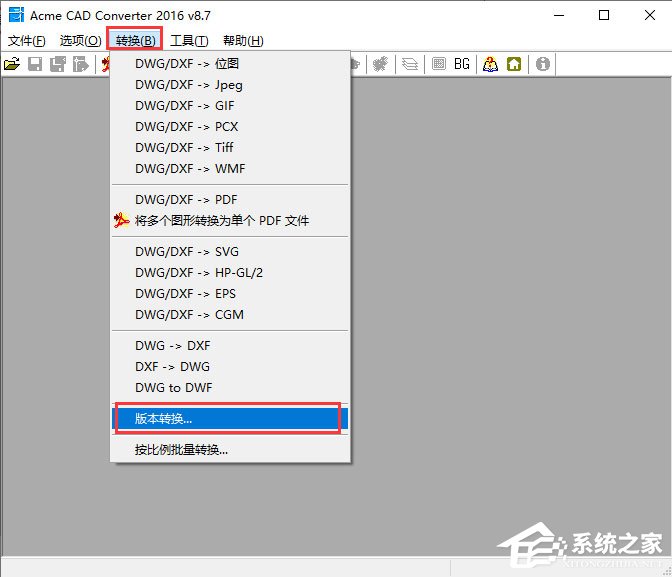
Task: Select DWG/DXF -> SVG
Action: click(230, 252)
